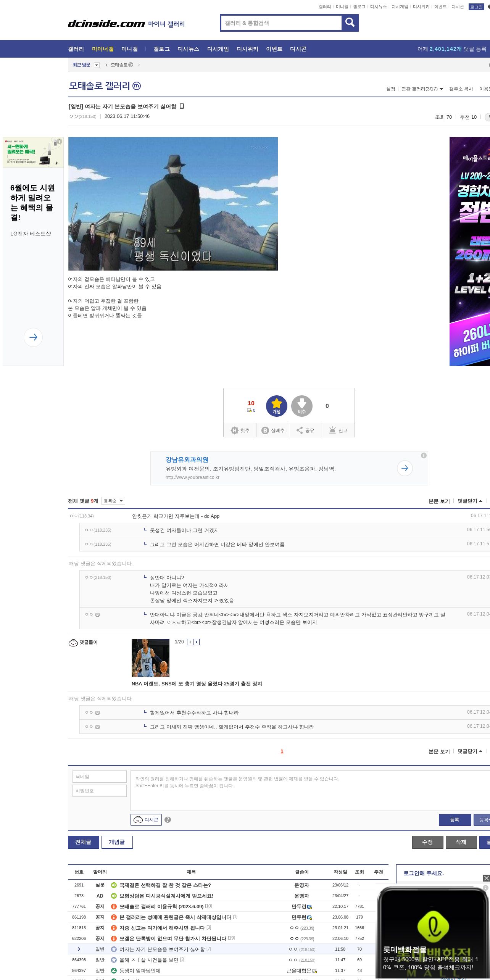
Task: Click NBA 머랜트 news headline link
Action: tap(197, 683)
